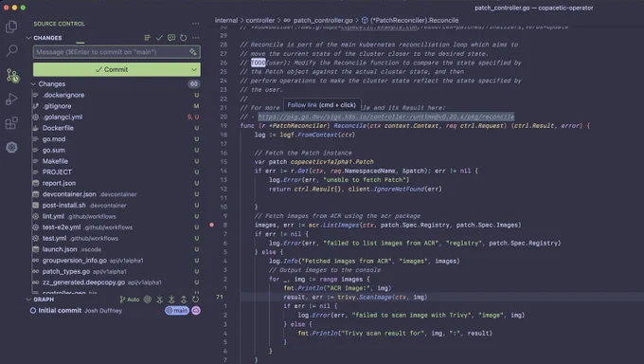This screenshot has height=364, width=644.
Task: Open the Explorer view in activity bar
Action: click(11, 27)
